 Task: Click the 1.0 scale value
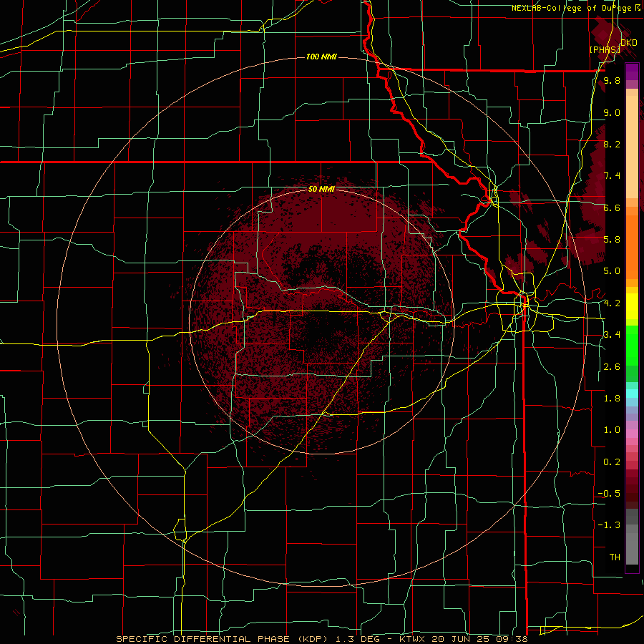click(612, 430)
